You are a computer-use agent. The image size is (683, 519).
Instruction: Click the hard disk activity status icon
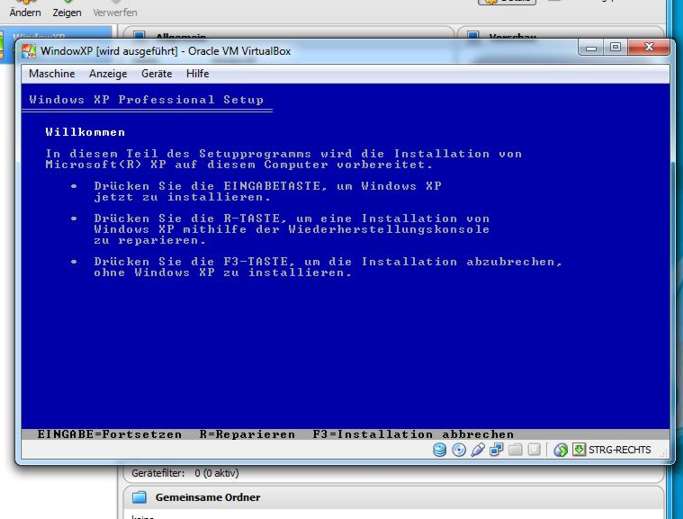pos(440,449)
